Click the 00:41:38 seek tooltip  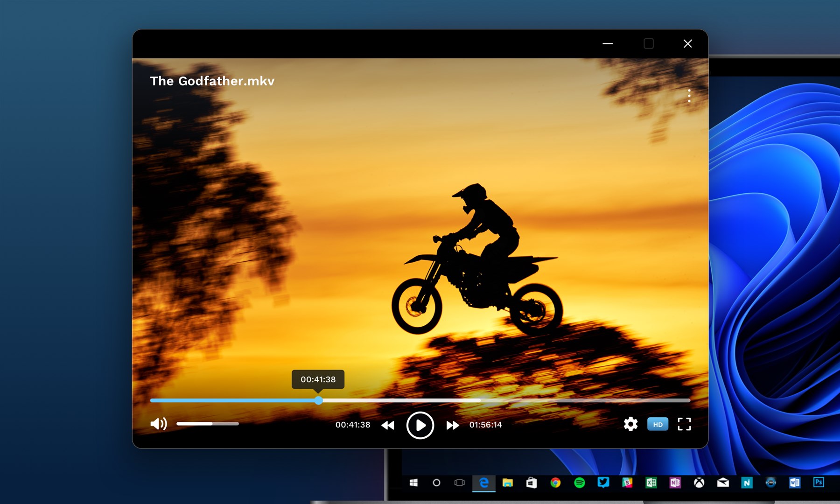pos(318,379)
